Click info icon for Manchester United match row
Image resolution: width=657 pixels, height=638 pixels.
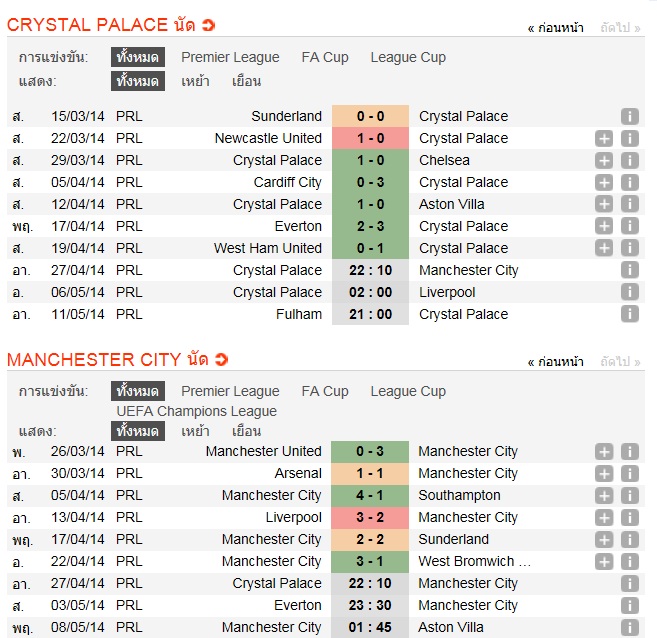[x=629, y=451]
